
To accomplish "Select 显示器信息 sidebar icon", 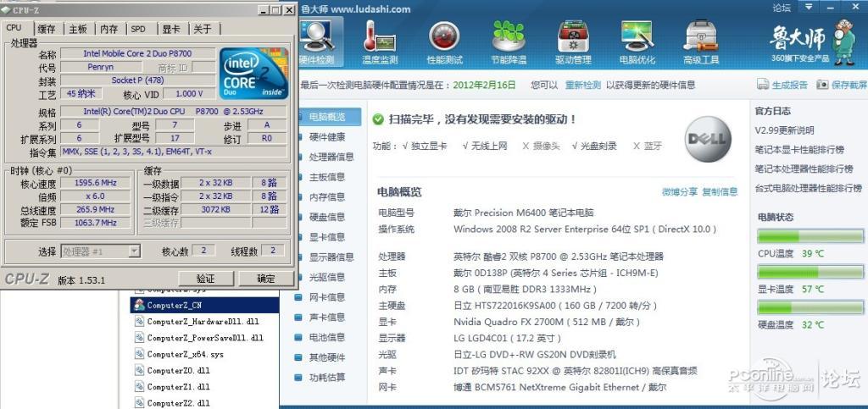I will (x=299, y=257).
